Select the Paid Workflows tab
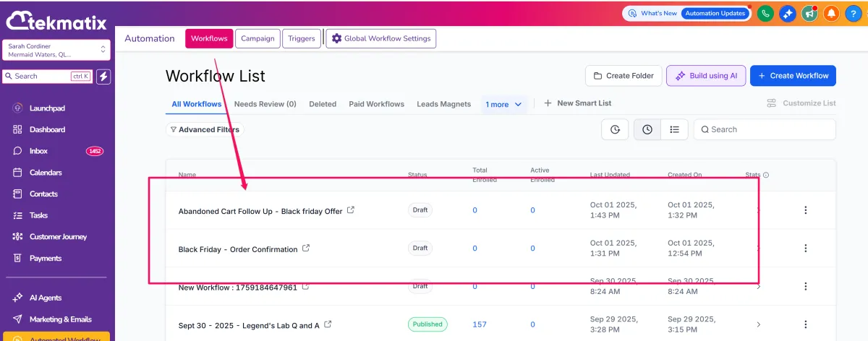Image resolution: width=868 pixels, height=341 pixels. coord(376,104)
